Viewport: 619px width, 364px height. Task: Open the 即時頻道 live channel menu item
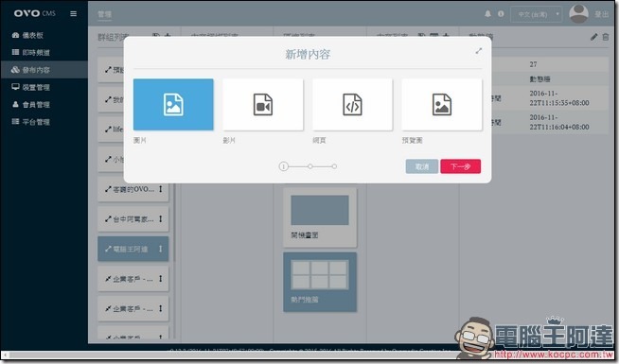tap(44, 52)
